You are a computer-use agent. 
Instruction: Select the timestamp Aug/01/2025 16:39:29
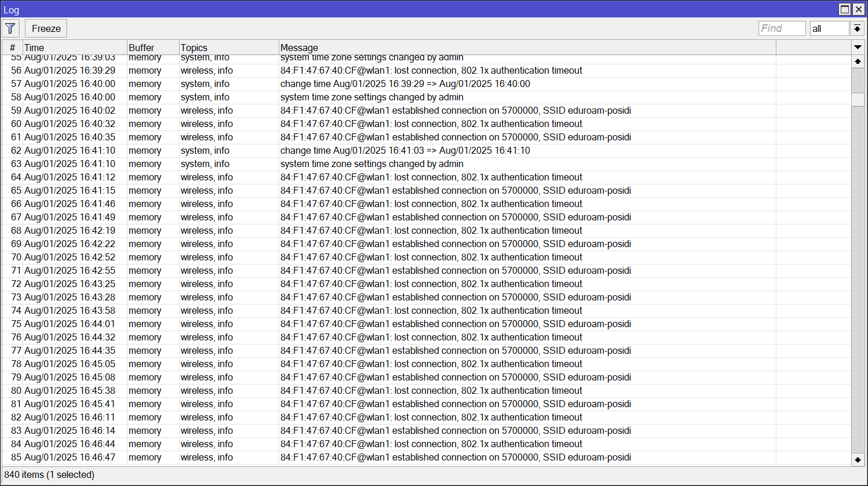tap(70, 70)
